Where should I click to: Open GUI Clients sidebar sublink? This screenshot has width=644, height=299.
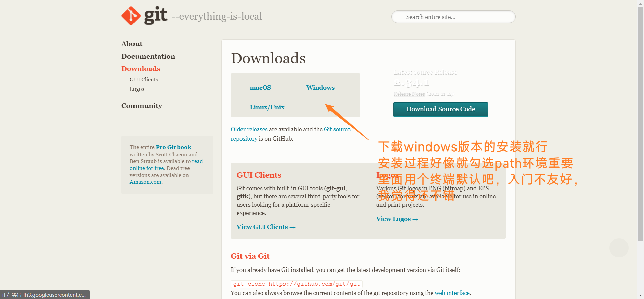click(x=144, y=80)
